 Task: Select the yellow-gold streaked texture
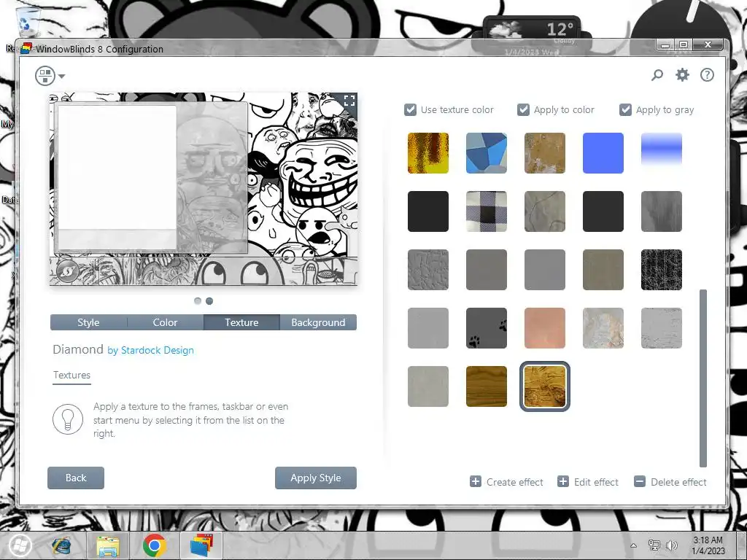coord(427,153)
